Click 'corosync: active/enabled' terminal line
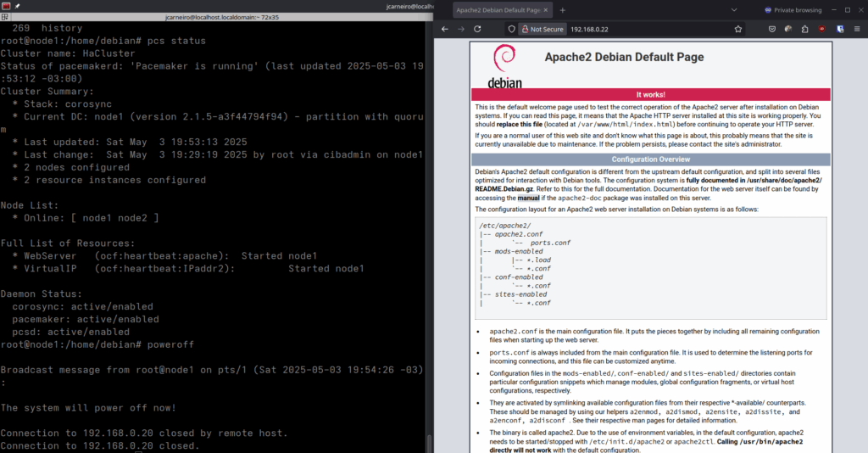This screenshot has width=868, height=453. 82,307
